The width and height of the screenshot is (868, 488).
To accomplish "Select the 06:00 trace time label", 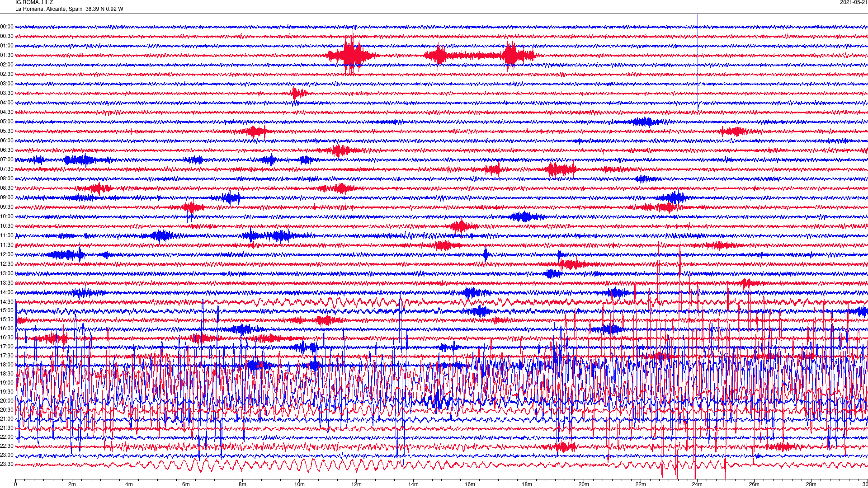I will pyautogui.click(x=7, y=141).
